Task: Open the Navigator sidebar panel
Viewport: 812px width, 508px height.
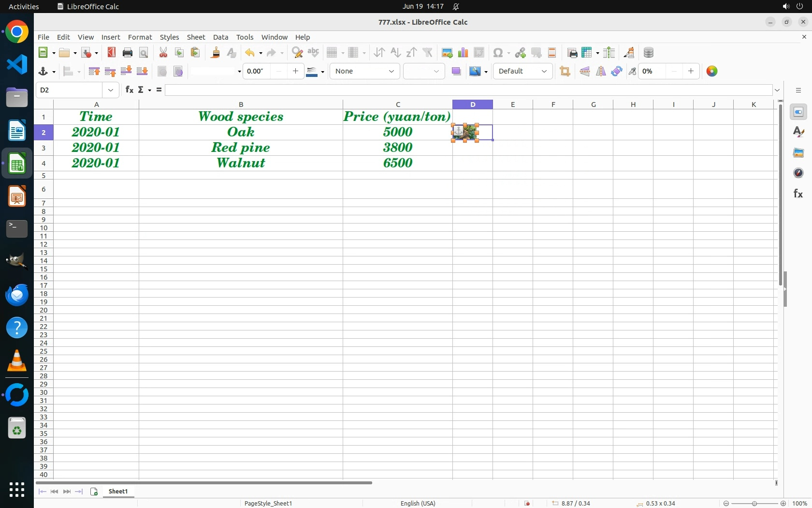Action: pyautogui.click(x=798, y=173)
